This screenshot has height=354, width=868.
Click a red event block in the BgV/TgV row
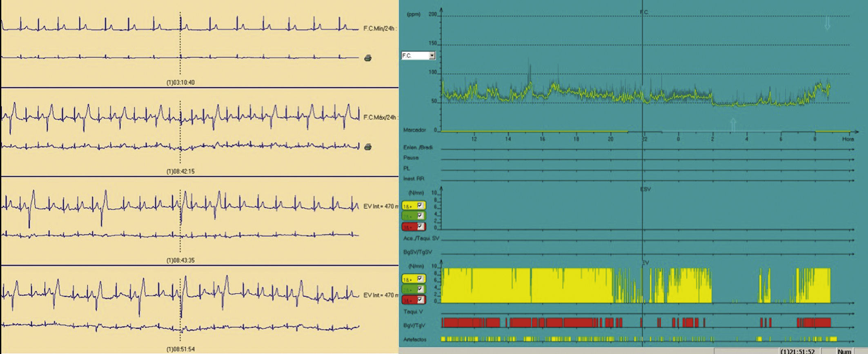[x=470, y=323]
